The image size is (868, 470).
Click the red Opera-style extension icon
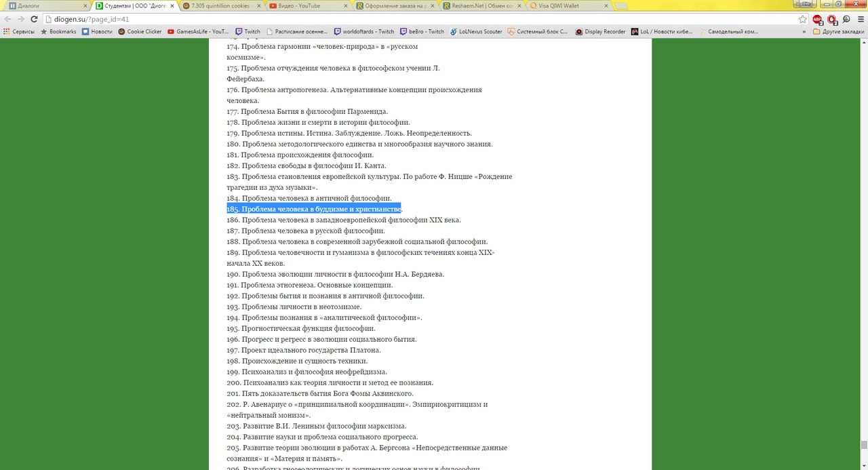click(x=832, y=19)
